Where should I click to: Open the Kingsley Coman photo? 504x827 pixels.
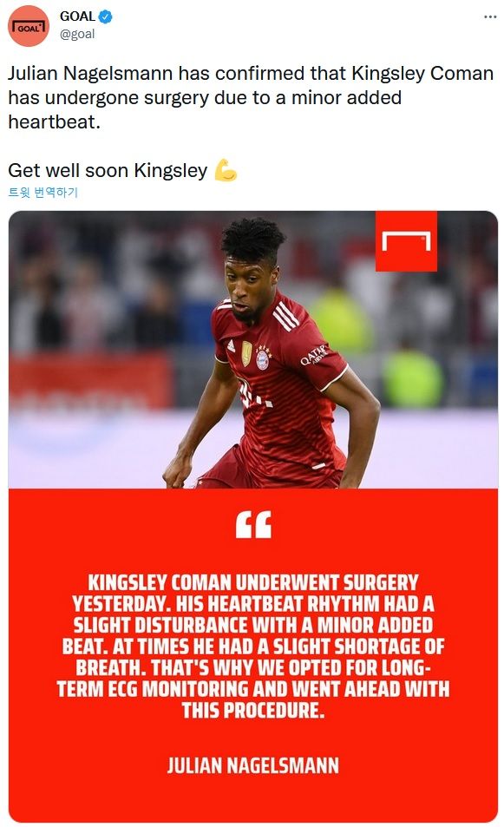253,349
